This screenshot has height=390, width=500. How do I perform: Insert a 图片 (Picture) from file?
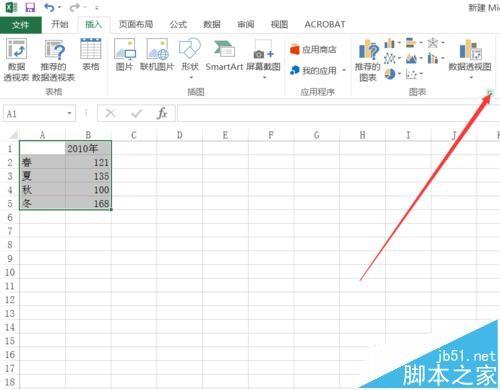[x=124, y=54]
